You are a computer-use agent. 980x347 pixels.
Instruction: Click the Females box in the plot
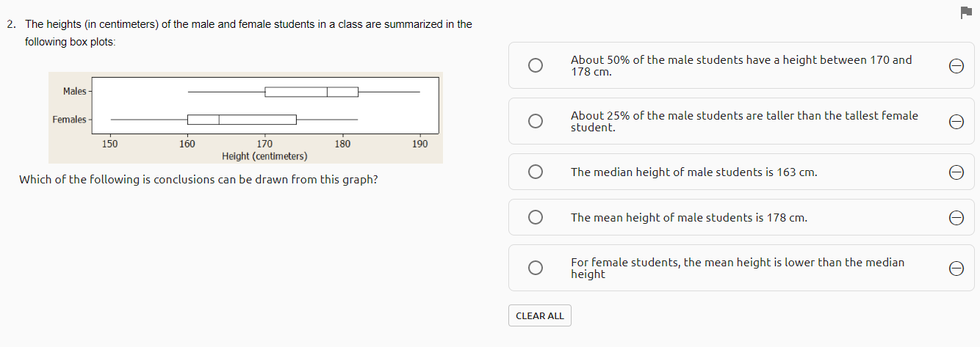[242, 120]
